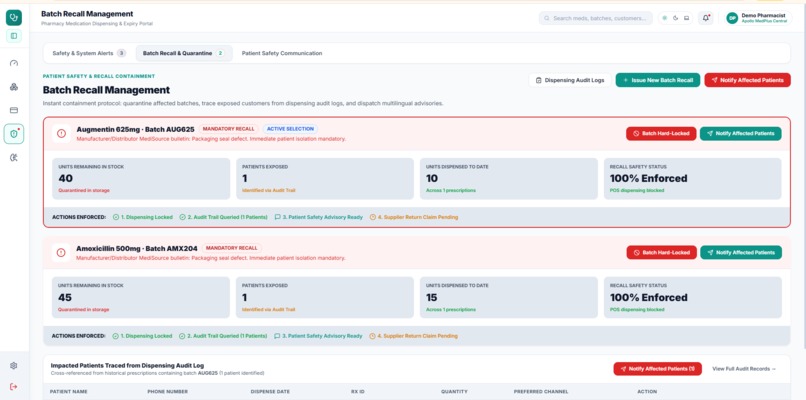Switch to light theme sun icon
Viewport: 806px width, 400px height.
pyautogui.click(x=665, y=18)
